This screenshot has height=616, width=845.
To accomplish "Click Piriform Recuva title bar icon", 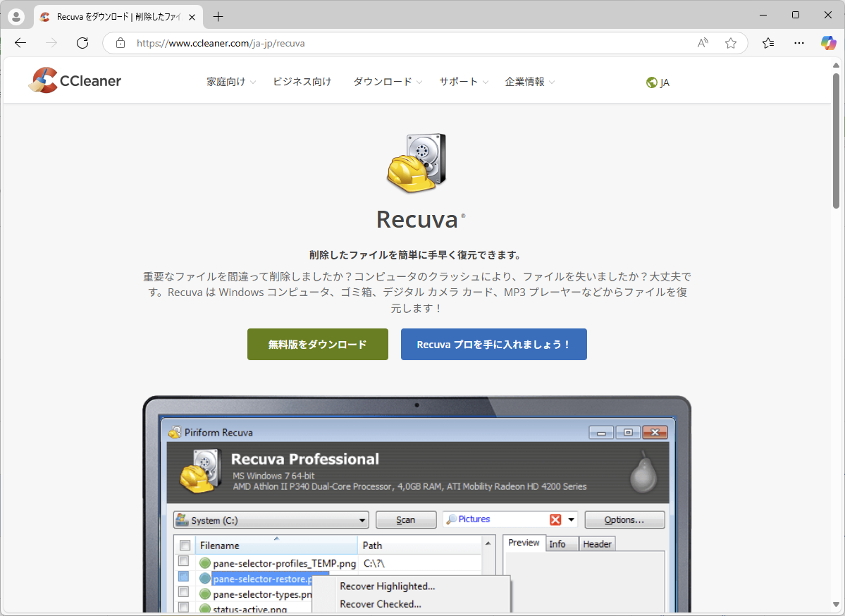I will point(175,432).
